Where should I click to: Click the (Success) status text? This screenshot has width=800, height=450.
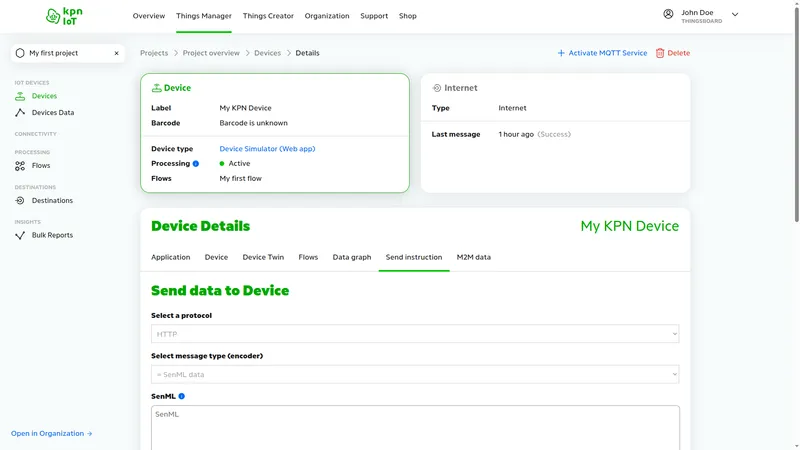(554, 135)
